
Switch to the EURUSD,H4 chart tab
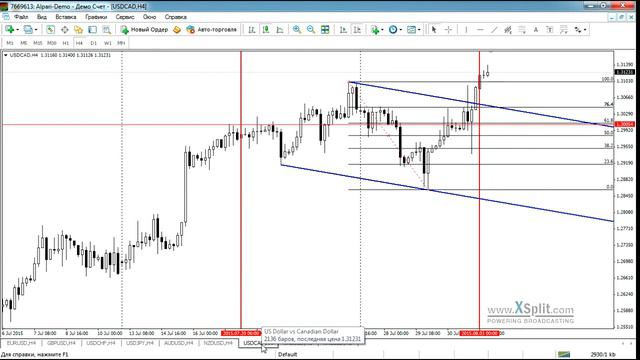tap(21, 343)
